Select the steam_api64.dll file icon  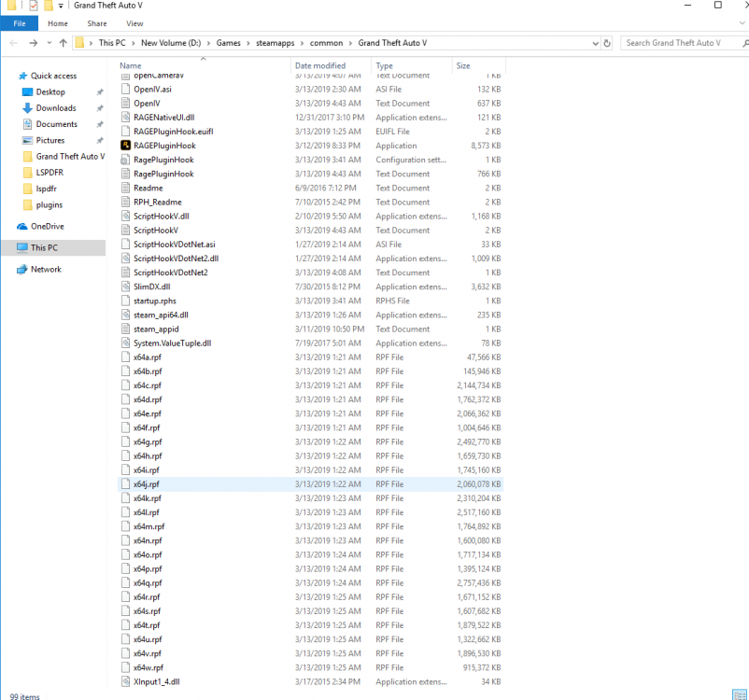125,315
